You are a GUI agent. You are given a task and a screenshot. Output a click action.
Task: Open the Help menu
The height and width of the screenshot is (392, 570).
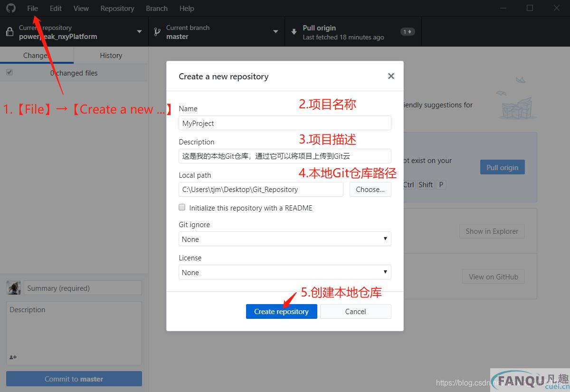187,8
